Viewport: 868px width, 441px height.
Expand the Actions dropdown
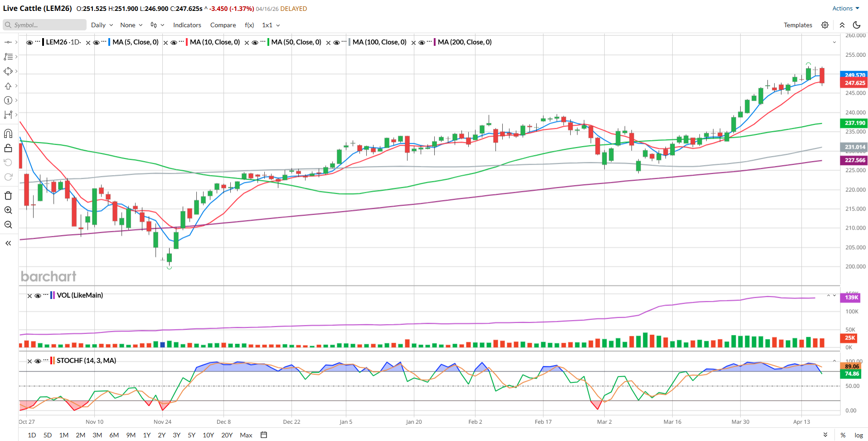[x=845, y=8]
